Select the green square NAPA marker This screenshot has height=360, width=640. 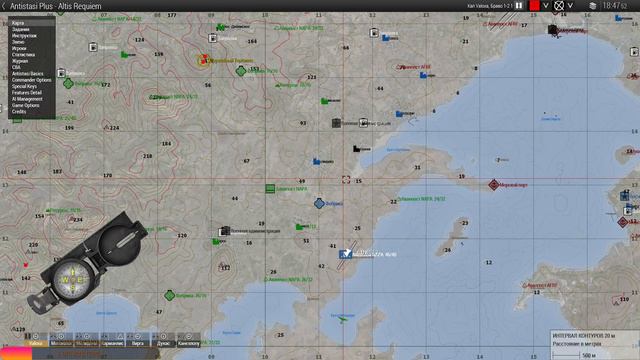tap(270, 189)
